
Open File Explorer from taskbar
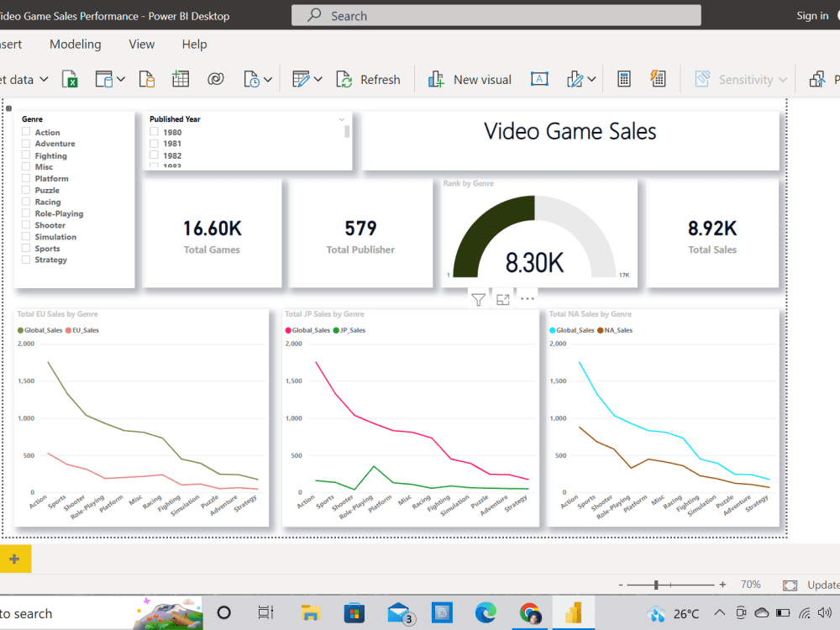coord(310,612)
